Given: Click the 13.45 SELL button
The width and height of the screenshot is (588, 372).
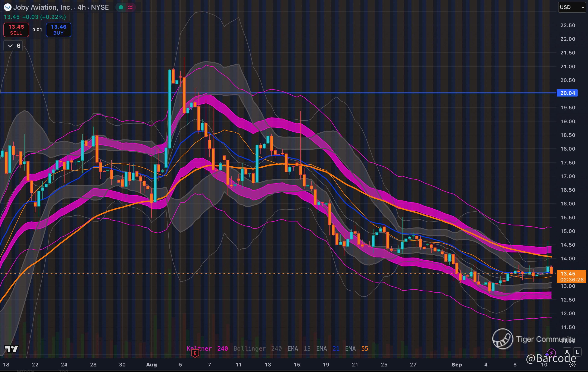Looking at the screenshot, I should point(16,30).
